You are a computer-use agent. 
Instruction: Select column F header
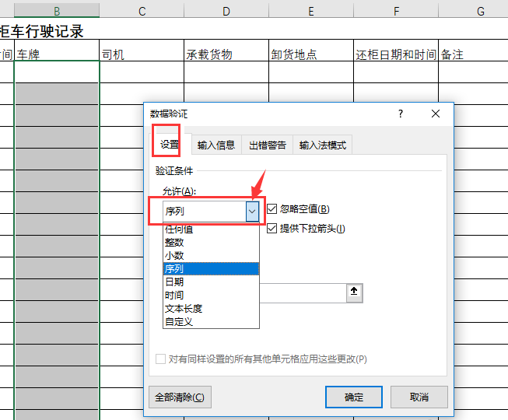coord(396,12)
